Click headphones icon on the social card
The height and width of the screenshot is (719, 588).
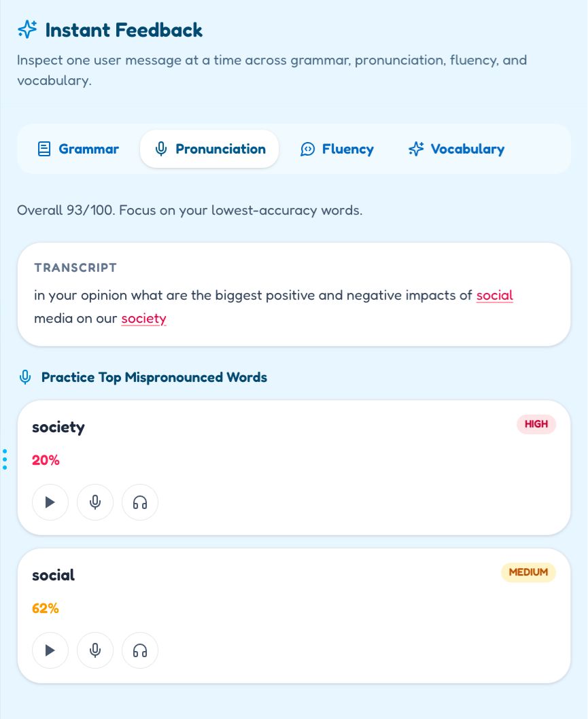[x=140, y=650]
